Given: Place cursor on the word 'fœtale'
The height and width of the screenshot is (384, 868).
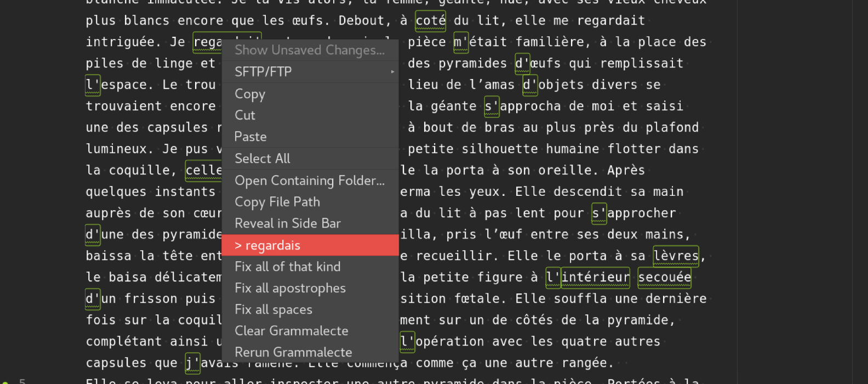Looking at the screenshot, I should 477,299.
